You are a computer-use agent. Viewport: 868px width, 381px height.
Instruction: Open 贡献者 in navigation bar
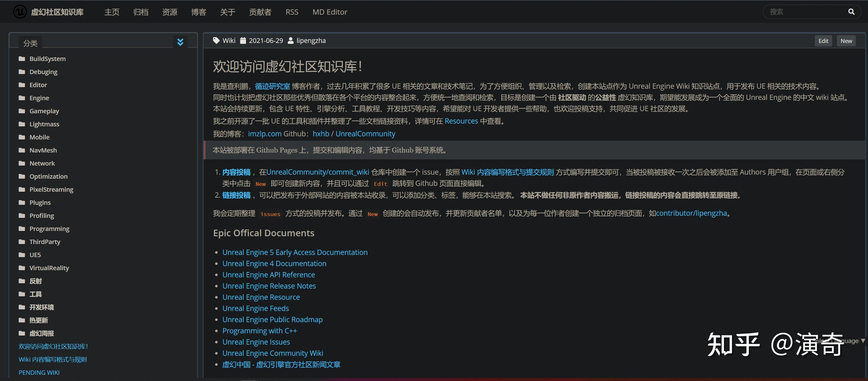260,12
